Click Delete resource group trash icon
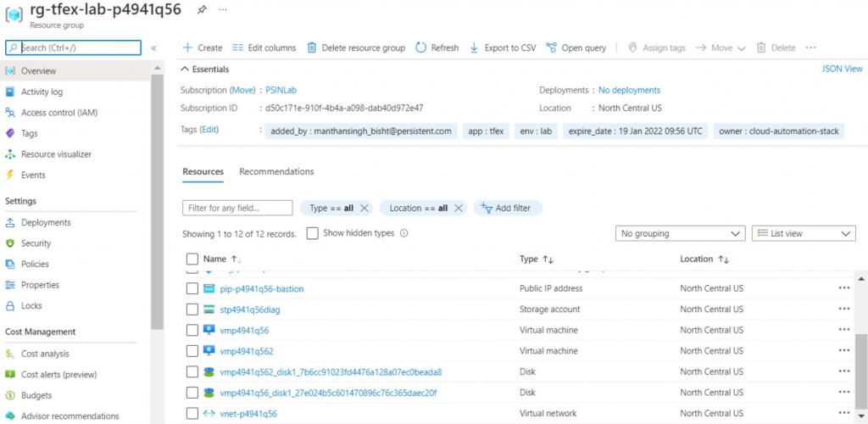Screen dimensions: 868x424 [x=312, y=47]
